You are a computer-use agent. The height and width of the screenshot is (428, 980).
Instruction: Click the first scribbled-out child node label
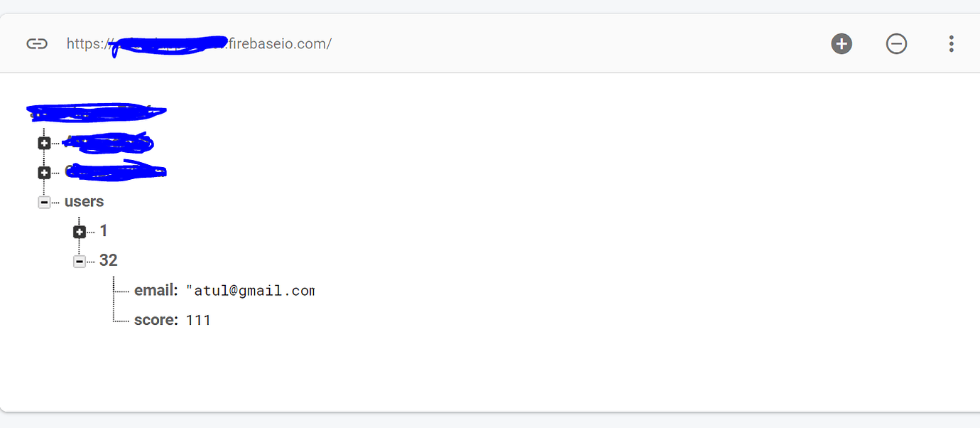point(108,143)
